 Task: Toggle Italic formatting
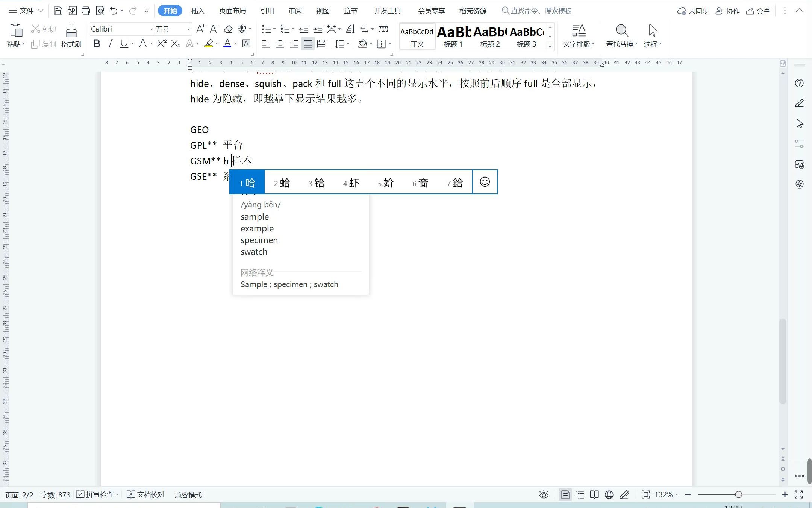click(x=110, y=44)
